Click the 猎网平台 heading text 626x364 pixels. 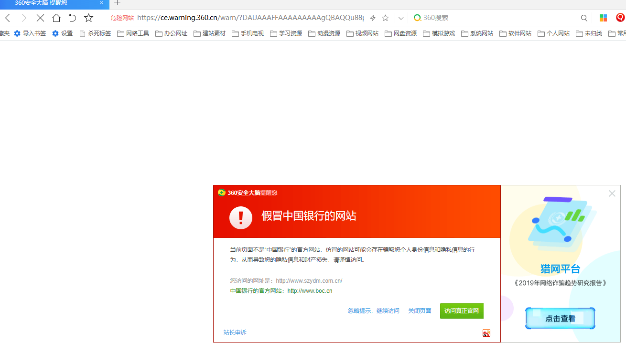(560, 269)
